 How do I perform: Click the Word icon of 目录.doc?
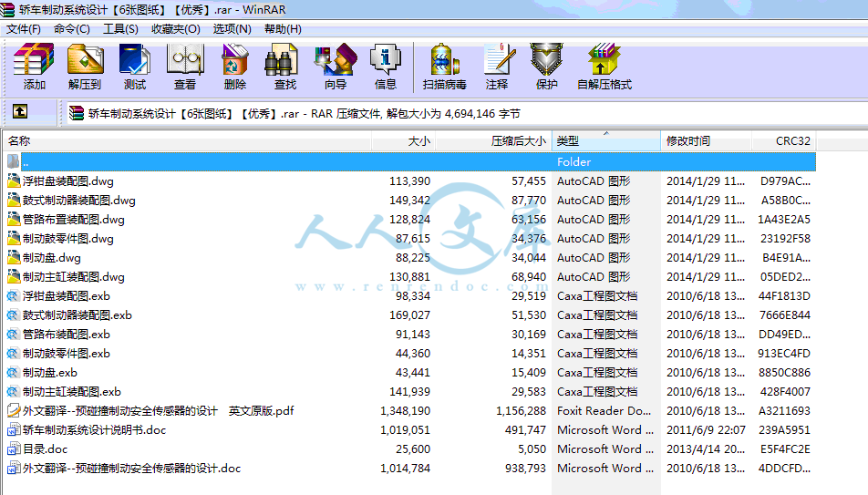tap(14, 449)
